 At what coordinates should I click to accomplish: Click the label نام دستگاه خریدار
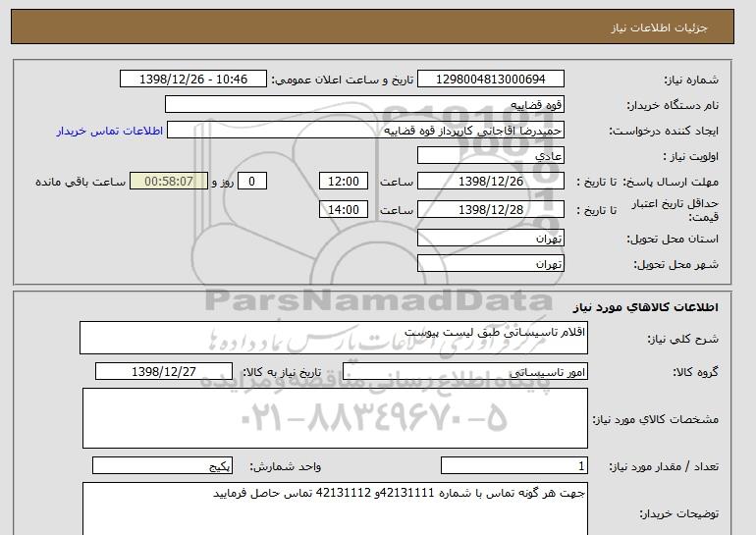click(673, 105)
